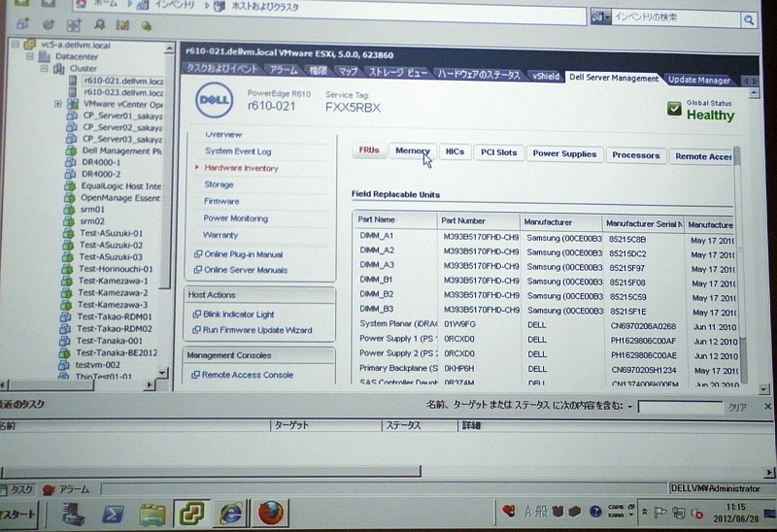Screen dimensions: 777x532
Task: Click the Dell logo icon
Action: click(214, 100)
